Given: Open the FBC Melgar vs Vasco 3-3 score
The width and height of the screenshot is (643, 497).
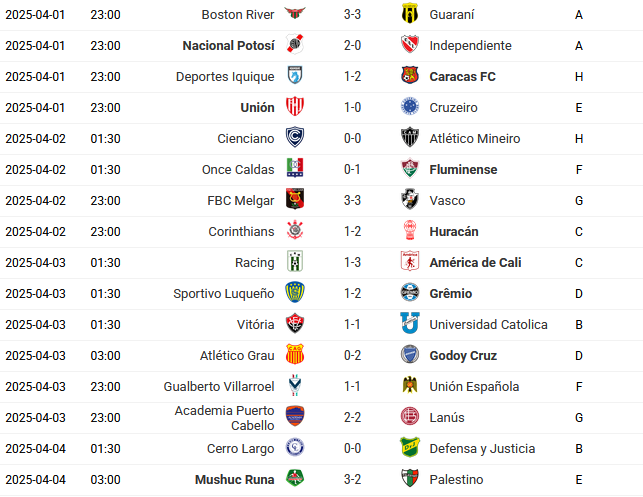Looking at the screenshot, I should (352, 201).
